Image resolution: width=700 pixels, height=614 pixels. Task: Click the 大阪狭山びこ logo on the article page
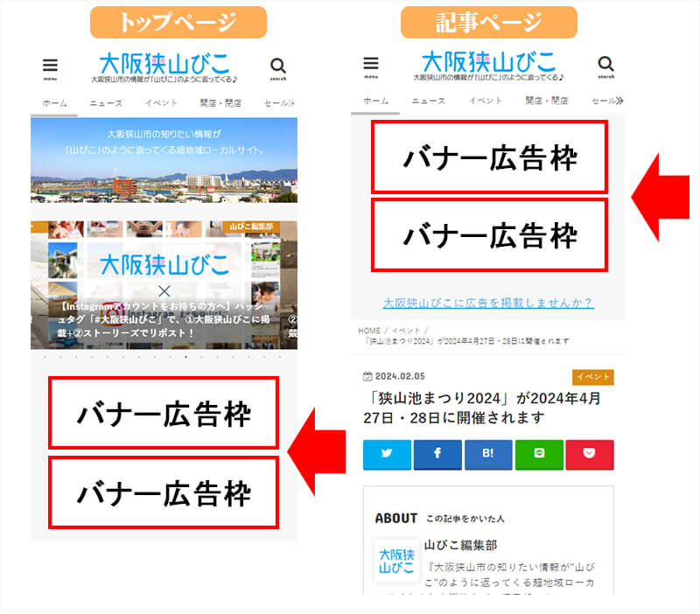(488, 61)
